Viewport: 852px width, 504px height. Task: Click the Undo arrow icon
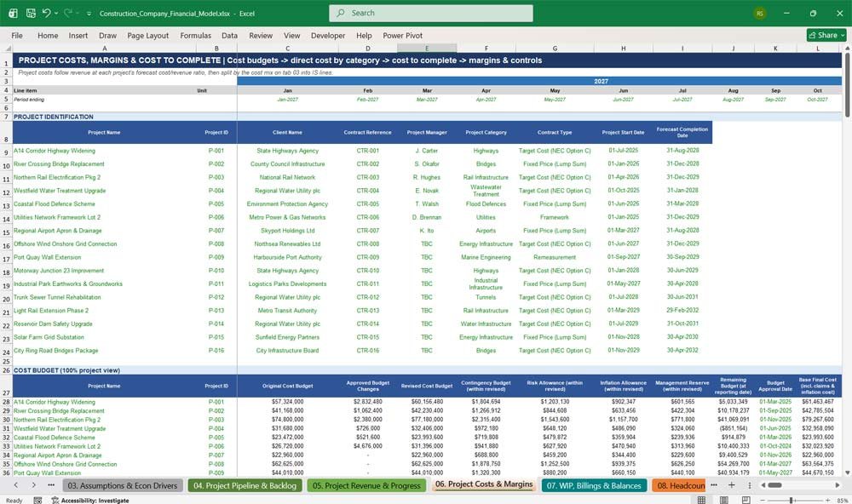tap(46, 13)
